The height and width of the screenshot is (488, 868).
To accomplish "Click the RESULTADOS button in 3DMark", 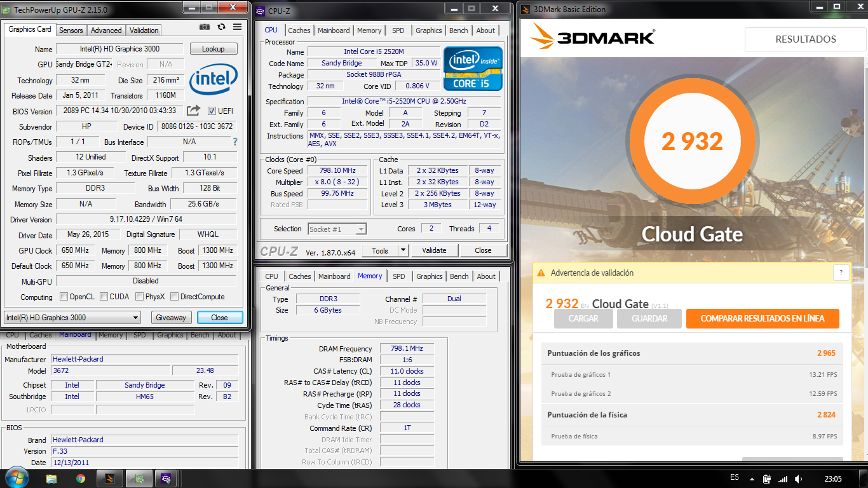I will coord(806,39).
